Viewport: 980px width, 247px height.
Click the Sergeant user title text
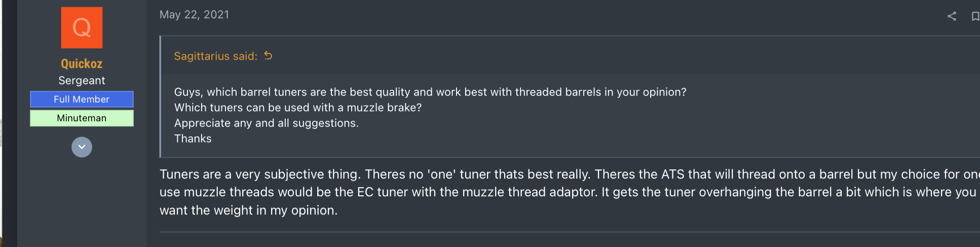point(82,81)
